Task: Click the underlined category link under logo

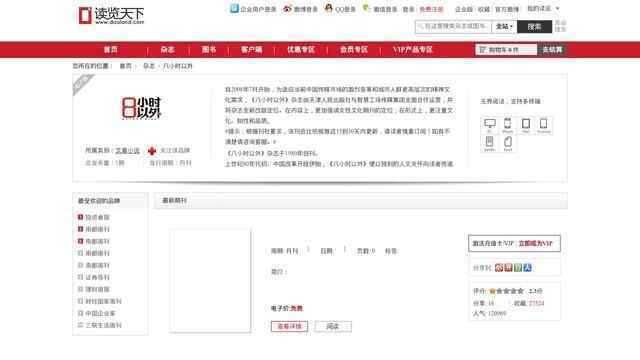Action: pos(127,151)
